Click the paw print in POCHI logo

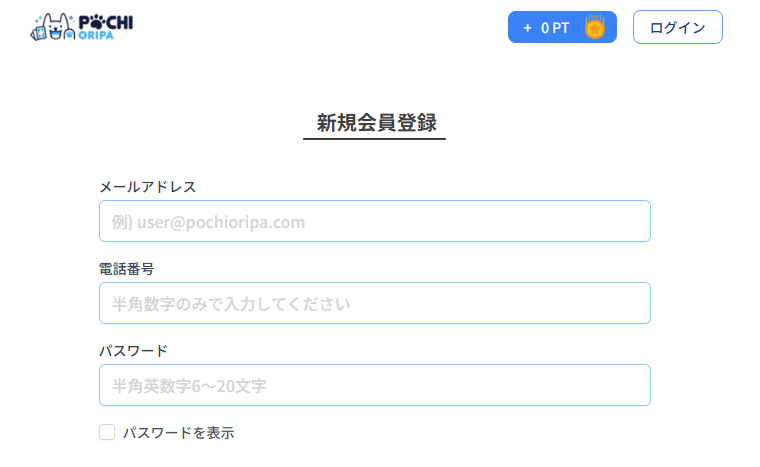tap(98, 22)
